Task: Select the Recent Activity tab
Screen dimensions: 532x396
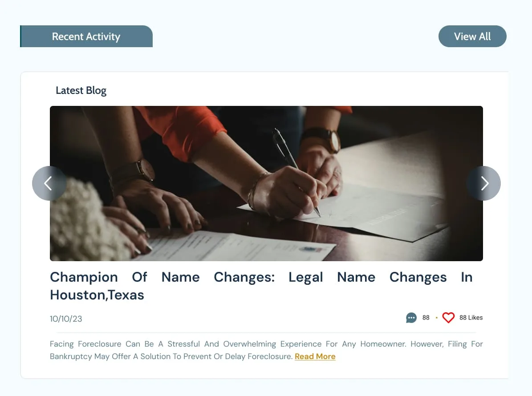Action: (86, 36)
